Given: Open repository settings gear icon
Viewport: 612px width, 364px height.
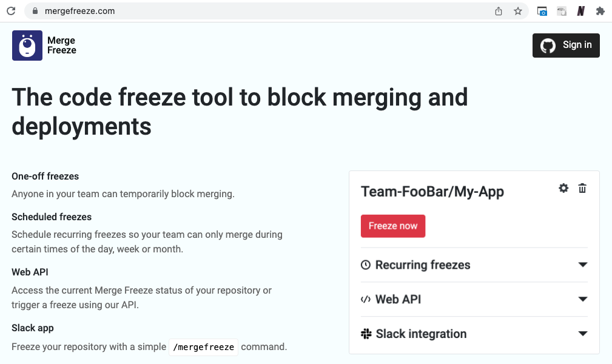Looking at the screenshot, I should [563, 188].
